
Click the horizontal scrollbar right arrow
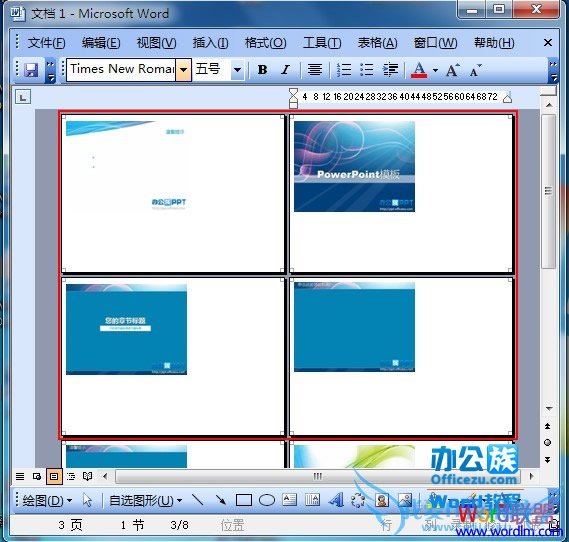tap(532, 476)
